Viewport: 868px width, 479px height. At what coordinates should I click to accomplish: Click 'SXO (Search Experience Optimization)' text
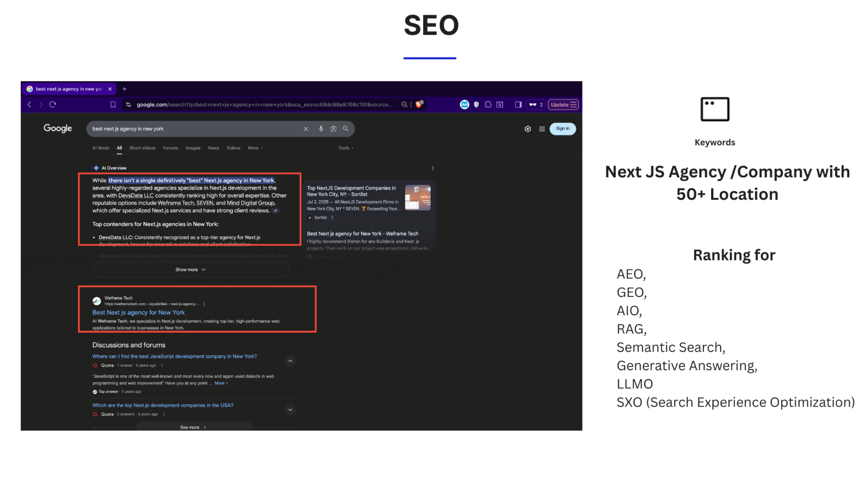pyautogui.click(x=736, y=403)
